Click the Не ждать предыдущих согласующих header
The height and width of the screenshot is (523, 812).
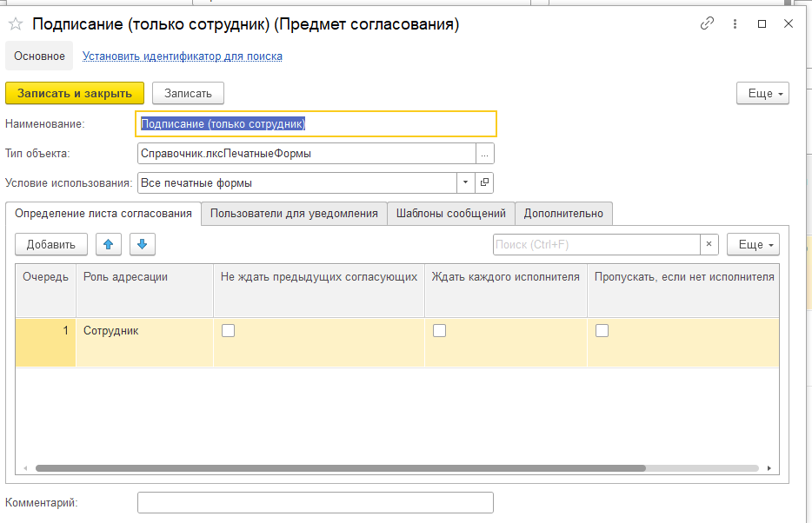click(319, 290)
